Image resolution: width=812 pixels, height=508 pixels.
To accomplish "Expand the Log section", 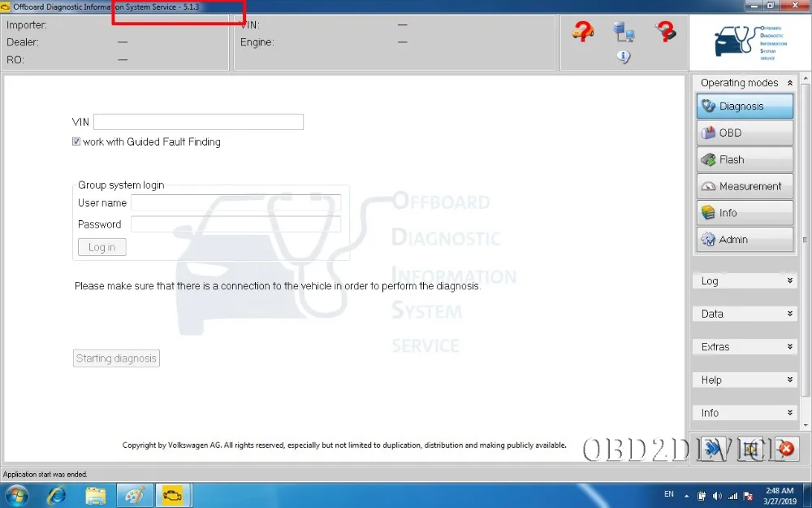I will 745,280.
